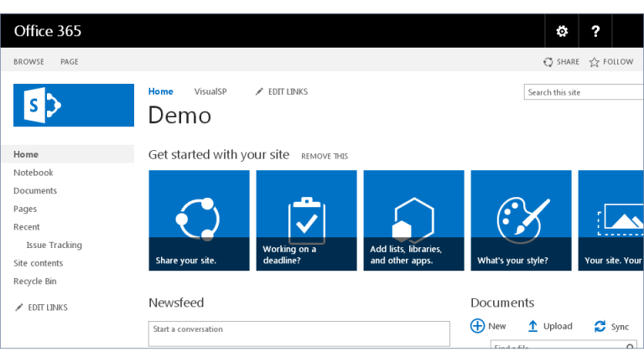Screen dimensions: 644x362
Task: Click FOLLOW in the ribbon bar
Action: 618,62
